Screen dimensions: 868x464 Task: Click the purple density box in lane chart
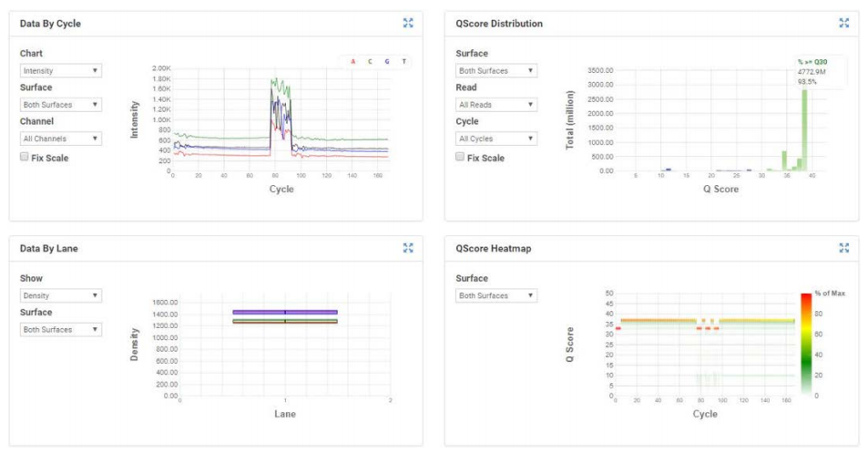pos(285,312)
